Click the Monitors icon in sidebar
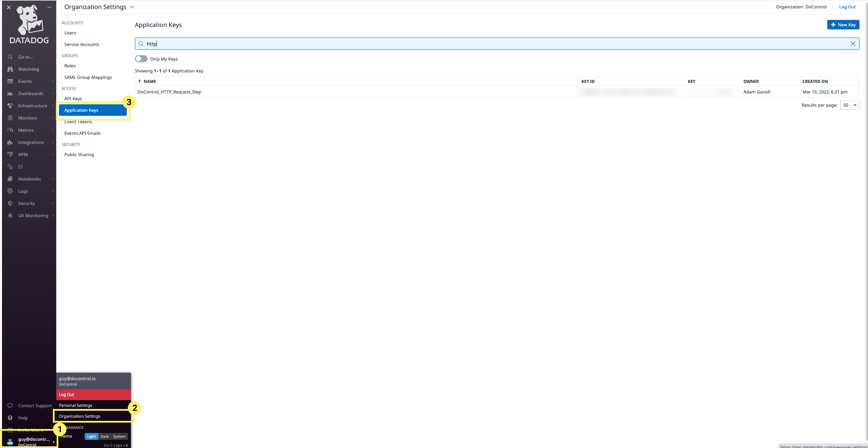Screen dimensions: 868x448 (x=10, y=118)
